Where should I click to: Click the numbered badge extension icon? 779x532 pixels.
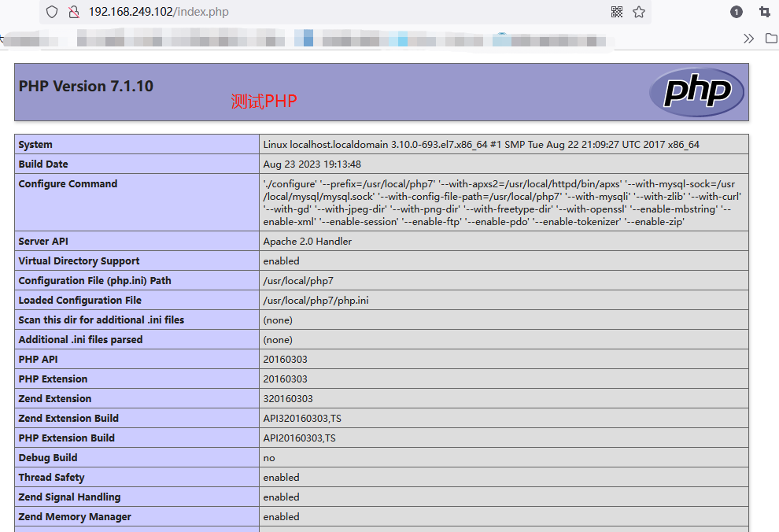(x=737, y=12)
